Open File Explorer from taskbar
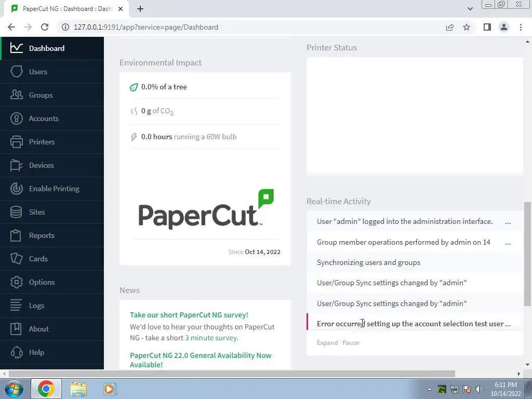532x399 pixels. pyautogui.click(x=78, y=389)
